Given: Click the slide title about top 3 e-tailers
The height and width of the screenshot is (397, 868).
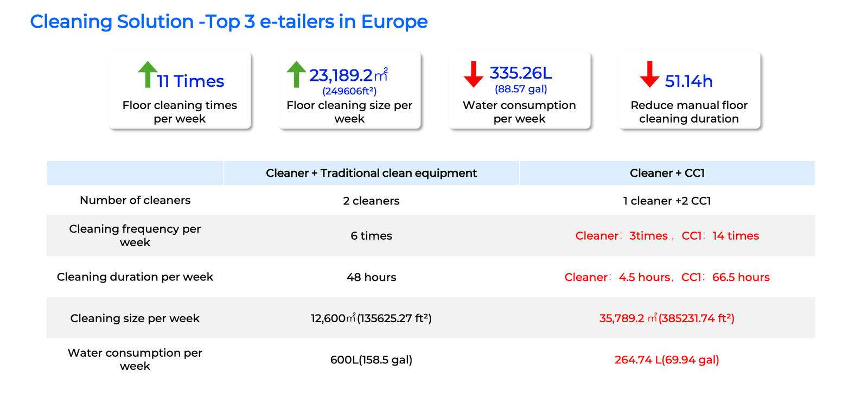Looking at the screenshot, I should 228,22.
